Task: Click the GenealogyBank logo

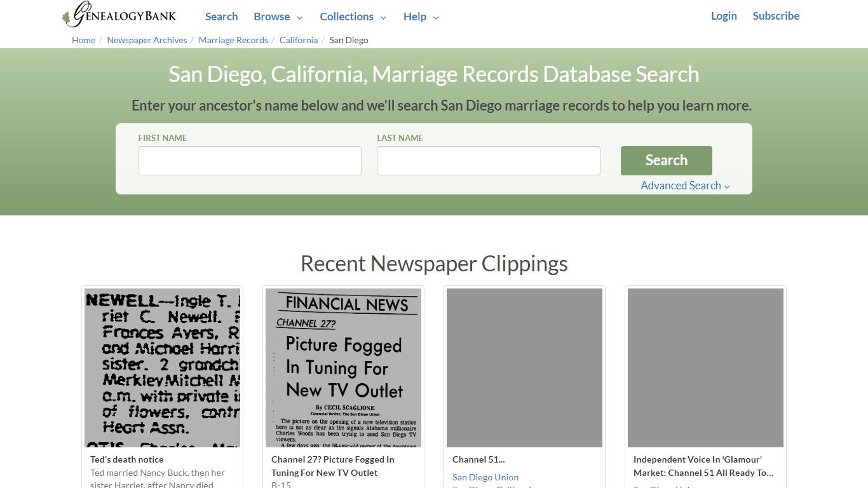Action: [119, 15]
